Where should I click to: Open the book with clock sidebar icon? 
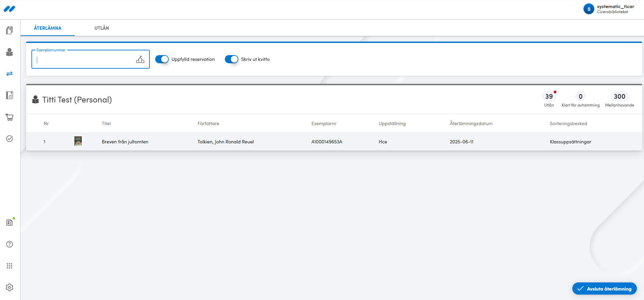[x=9, y=95]
